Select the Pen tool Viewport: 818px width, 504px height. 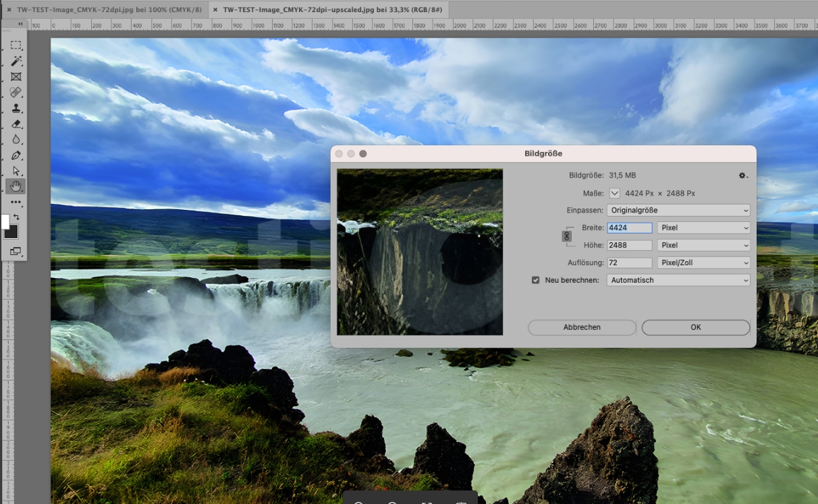16,156
